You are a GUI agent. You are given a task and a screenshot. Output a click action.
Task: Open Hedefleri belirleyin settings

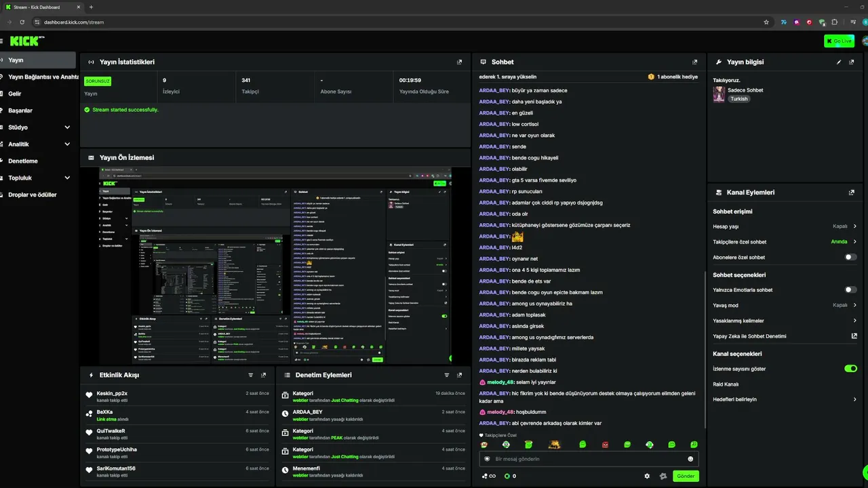coord(785,399)
